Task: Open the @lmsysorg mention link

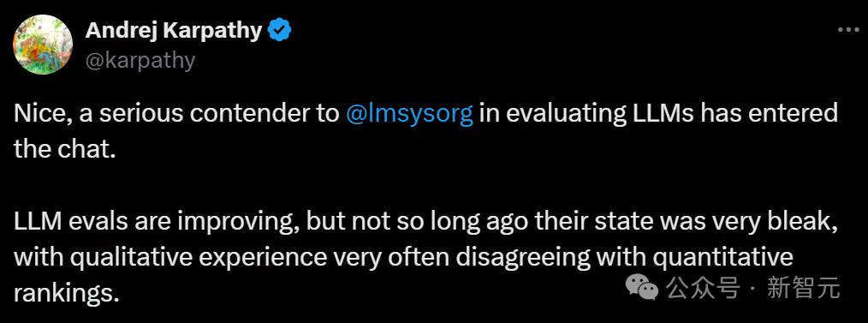Action: point(410,114)
